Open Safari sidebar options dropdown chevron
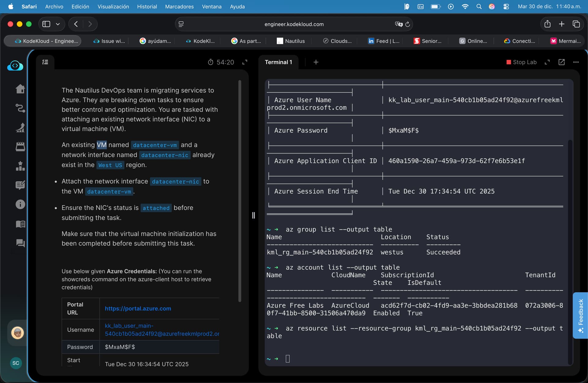 [x=58, y=24]
